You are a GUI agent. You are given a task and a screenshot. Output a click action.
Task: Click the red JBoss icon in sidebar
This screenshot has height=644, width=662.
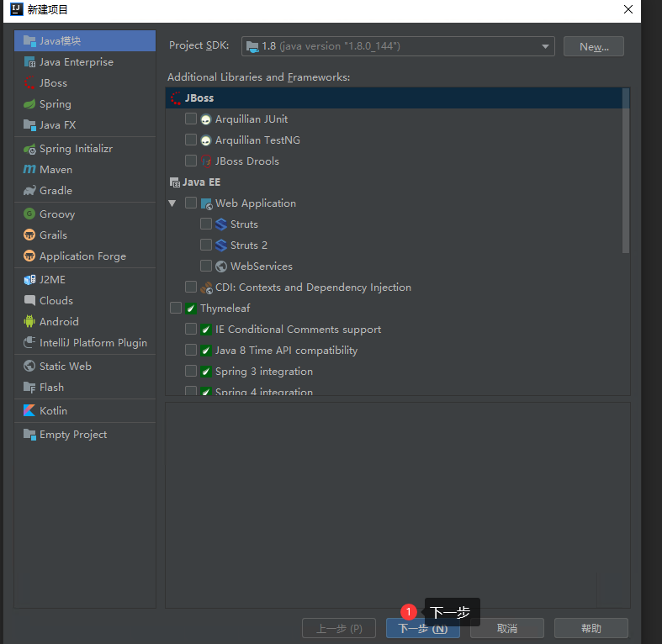coord(29,83)
